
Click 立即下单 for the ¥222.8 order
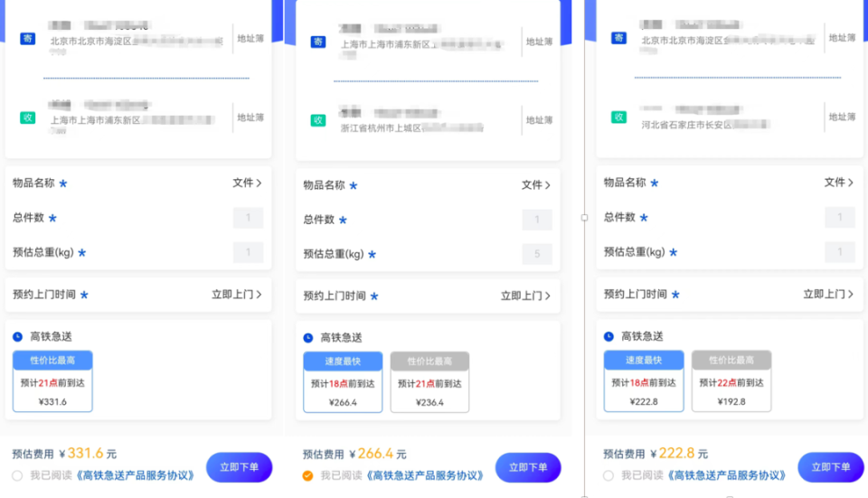(x=830, y=467)
